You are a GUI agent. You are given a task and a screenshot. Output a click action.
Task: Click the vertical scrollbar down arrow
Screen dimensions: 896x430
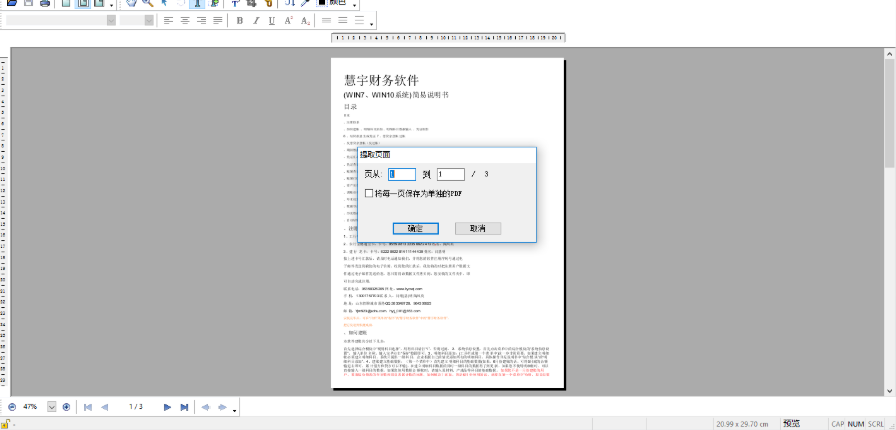[x=890, y=391]
